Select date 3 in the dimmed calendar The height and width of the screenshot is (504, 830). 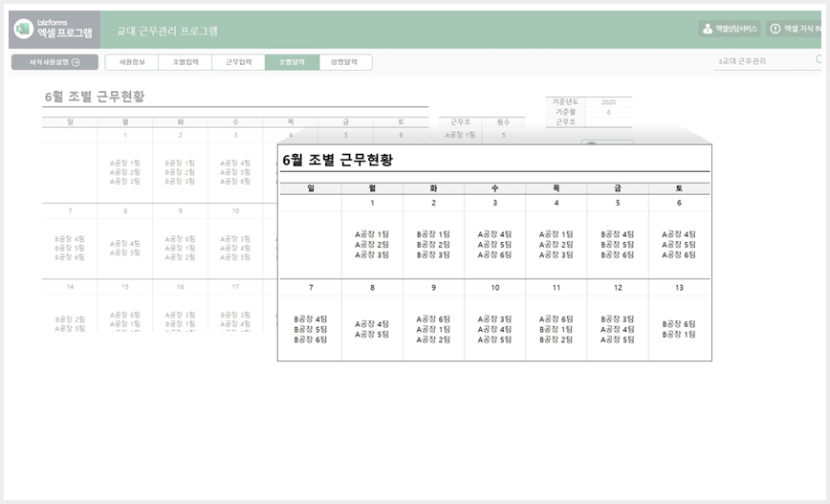[x=235, y=135]
